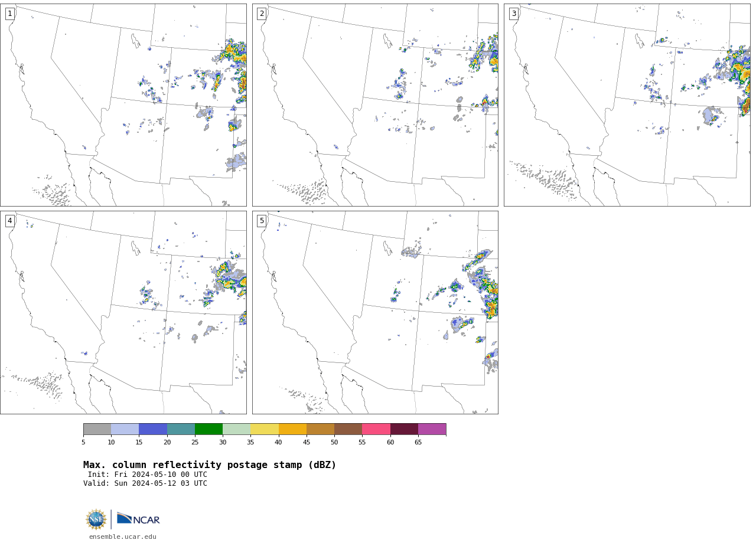Open ensemble member 3 reflectivity map
756x543 pixels.
click(627, 105)
